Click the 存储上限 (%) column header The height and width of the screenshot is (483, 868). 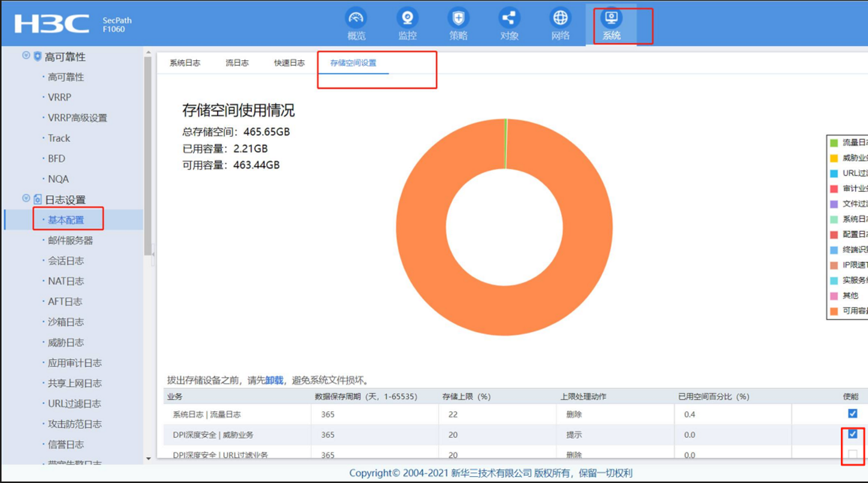[466, 397]
